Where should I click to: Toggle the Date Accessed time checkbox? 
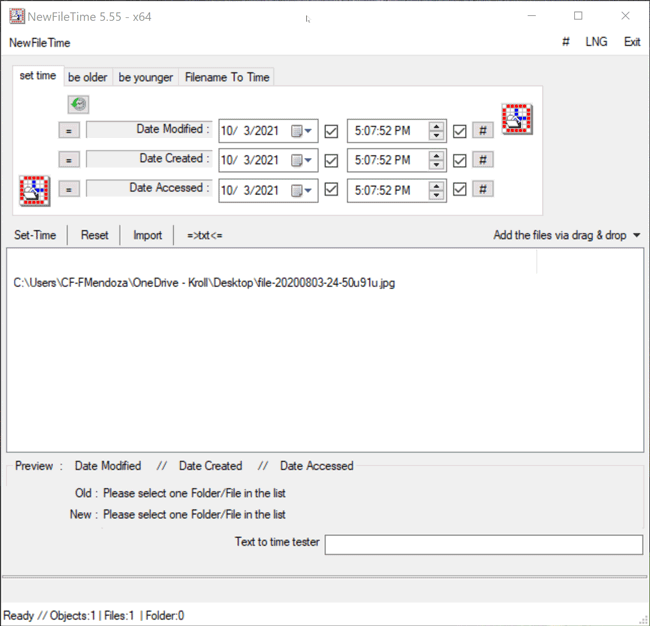(459, 189)
